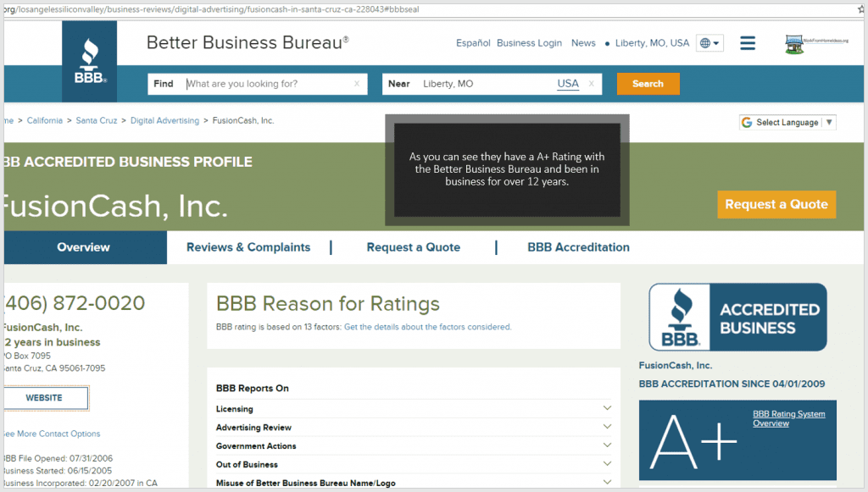Expand the Government Actions row
868x492 pixels.
[x=414, y=445]
